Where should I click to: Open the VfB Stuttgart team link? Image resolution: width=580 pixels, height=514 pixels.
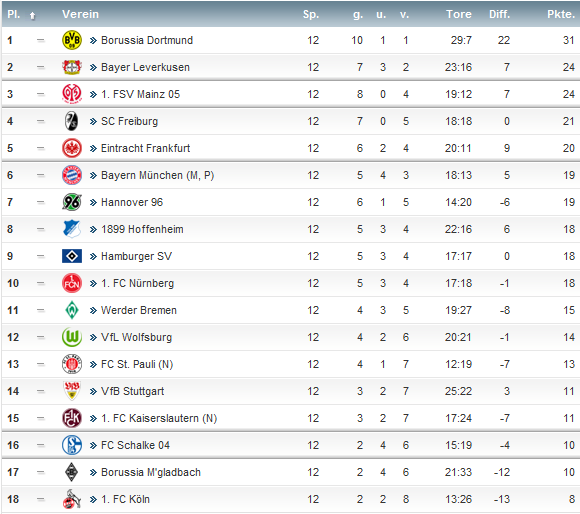pyautogui.click(x=132, y=391)
